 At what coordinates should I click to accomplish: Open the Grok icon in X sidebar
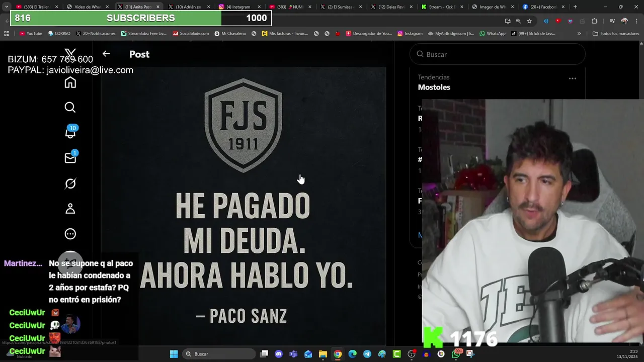point(70,184)
